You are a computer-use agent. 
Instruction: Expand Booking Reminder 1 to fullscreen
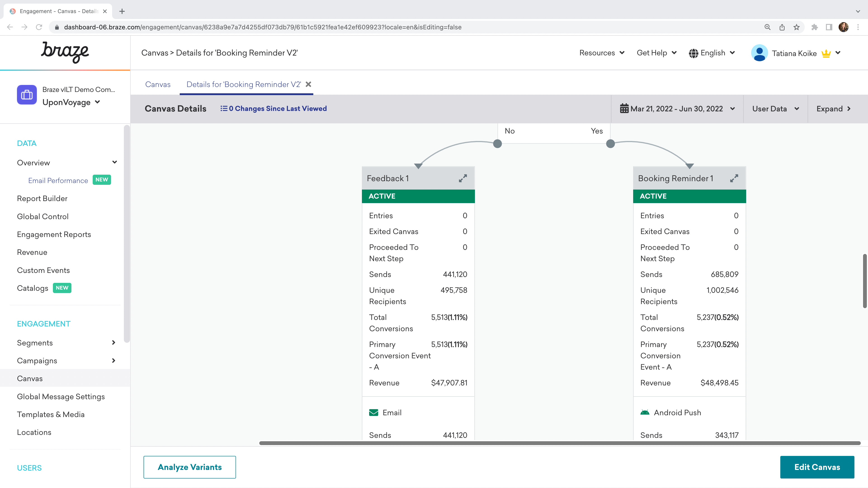tap(734, 178)
